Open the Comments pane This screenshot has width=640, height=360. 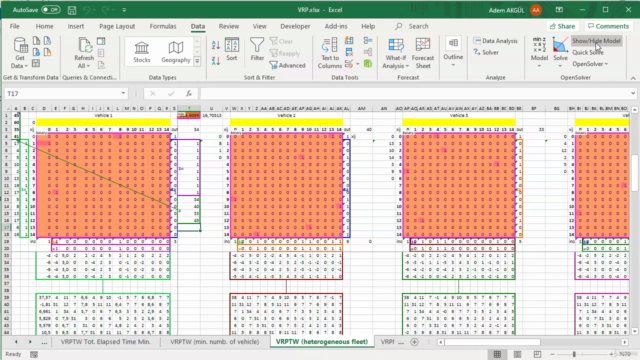tap(608, 26)
